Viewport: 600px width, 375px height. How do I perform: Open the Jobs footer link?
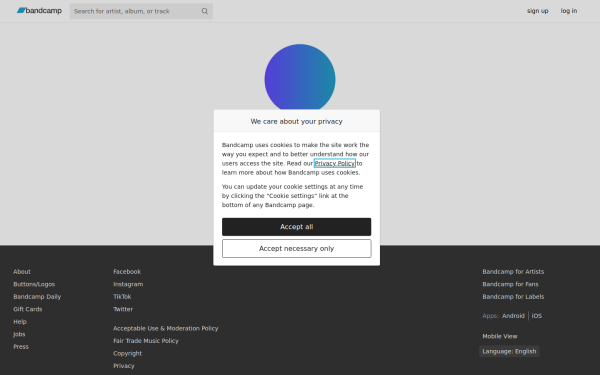click(19, 334)
